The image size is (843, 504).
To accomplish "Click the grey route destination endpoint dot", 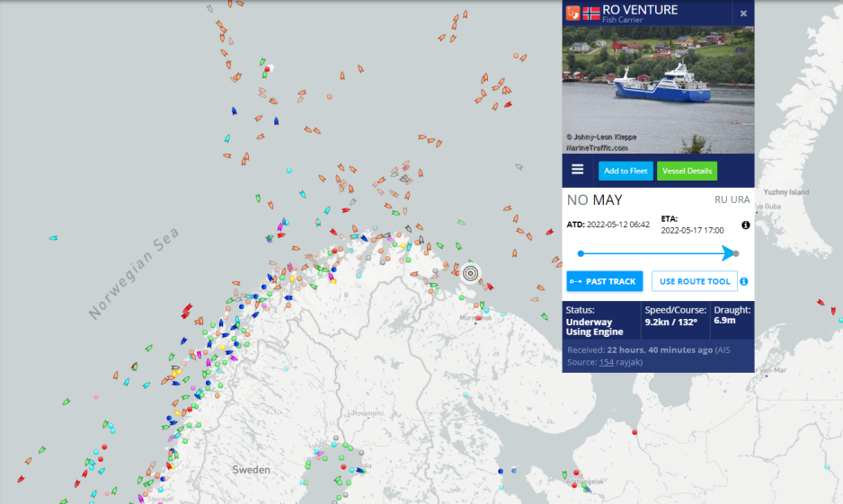I will click(x=736, y=253).
